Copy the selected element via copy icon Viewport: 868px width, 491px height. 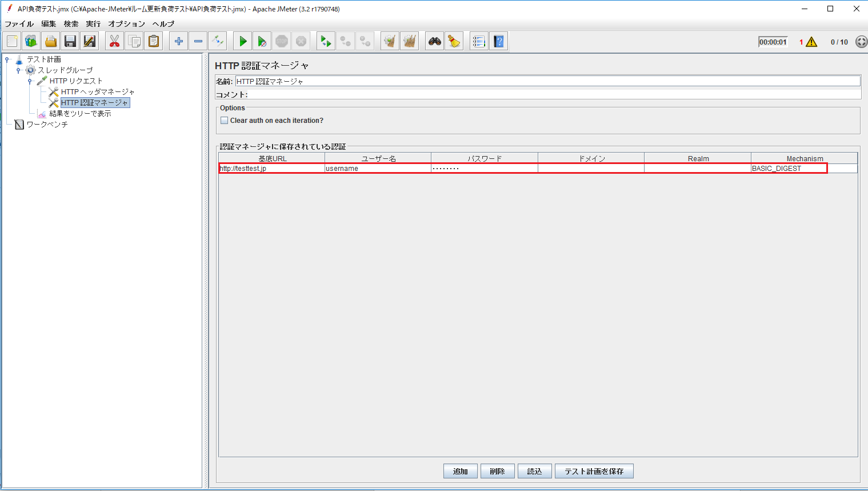click(134, 41)
